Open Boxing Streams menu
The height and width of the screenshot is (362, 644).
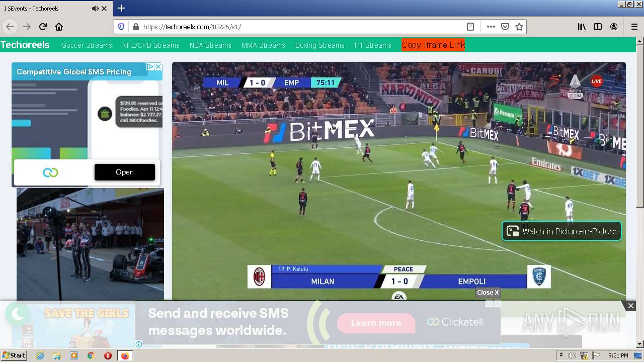[320, 45]
